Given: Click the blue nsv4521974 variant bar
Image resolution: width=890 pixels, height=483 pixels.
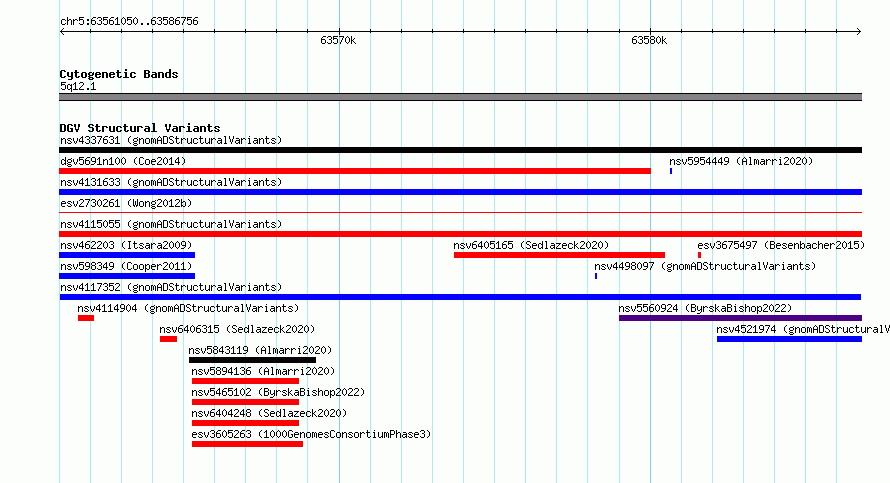Looking at the screenshot, I should pos(790,339).
